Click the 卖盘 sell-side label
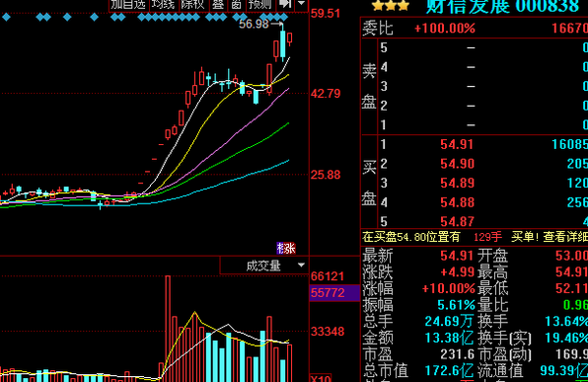This screenshot has width=588, height=382. click(369, 86)
